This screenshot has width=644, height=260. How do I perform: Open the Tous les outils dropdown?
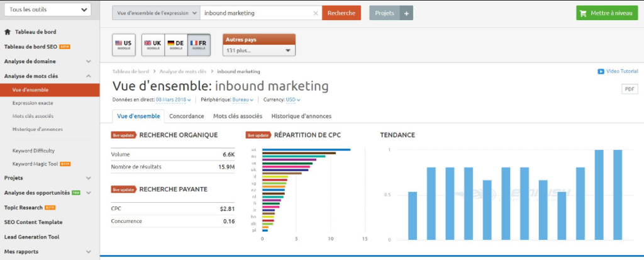pos(48,10)
